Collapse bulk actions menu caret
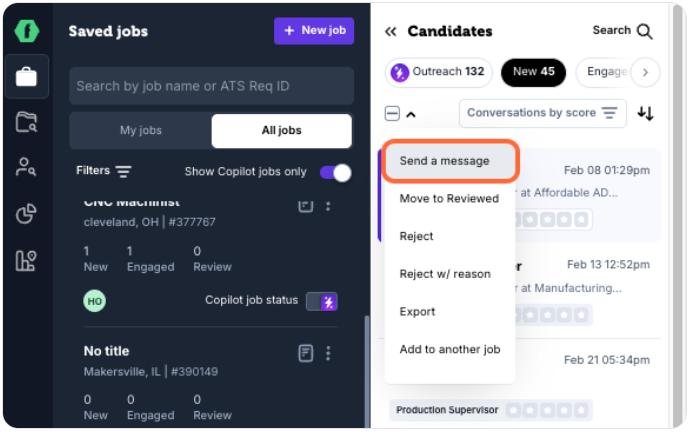692x432 pixels. point(411,115)
